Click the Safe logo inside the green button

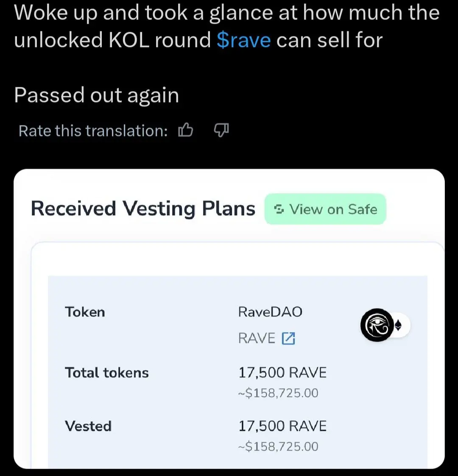(x=279, y=209)
